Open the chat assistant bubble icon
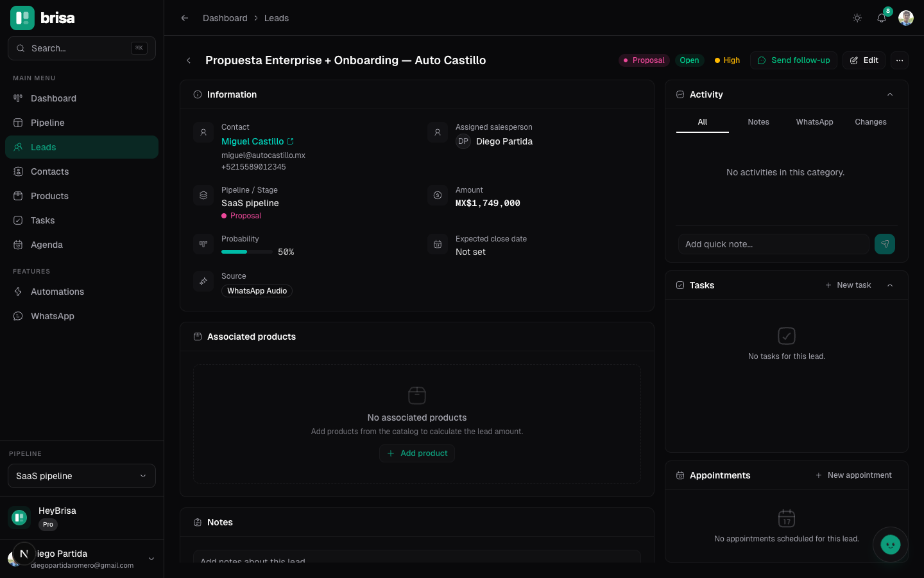 (891, 545)
